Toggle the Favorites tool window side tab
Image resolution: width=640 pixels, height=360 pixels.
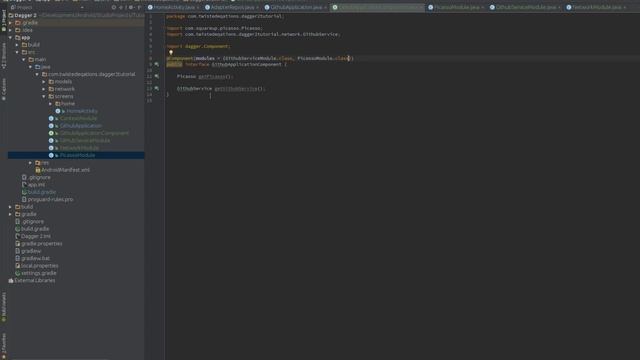[x=4, y=346]
